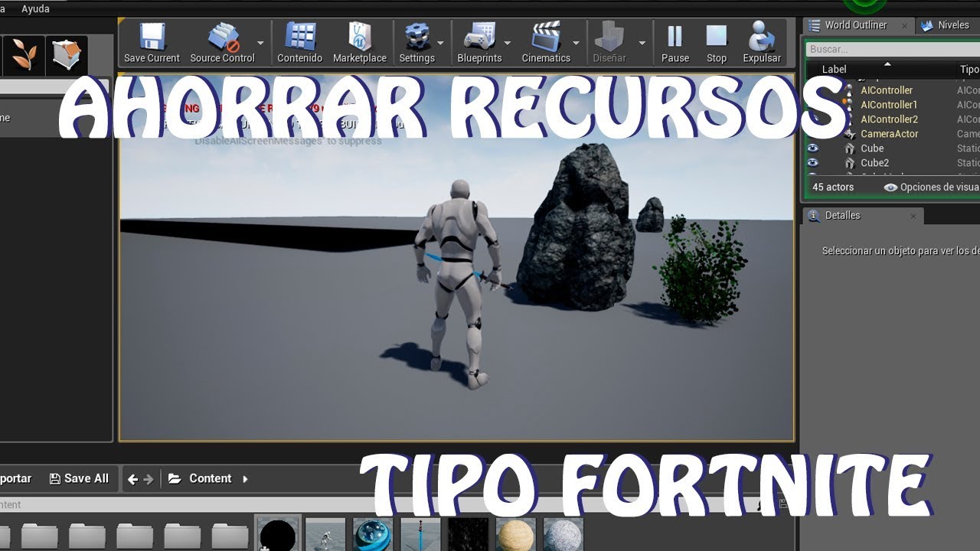The width and height of the screenshot is (980, 551).
Task: Switch to the World Outliner tab
Action: [x=857, y=25]
